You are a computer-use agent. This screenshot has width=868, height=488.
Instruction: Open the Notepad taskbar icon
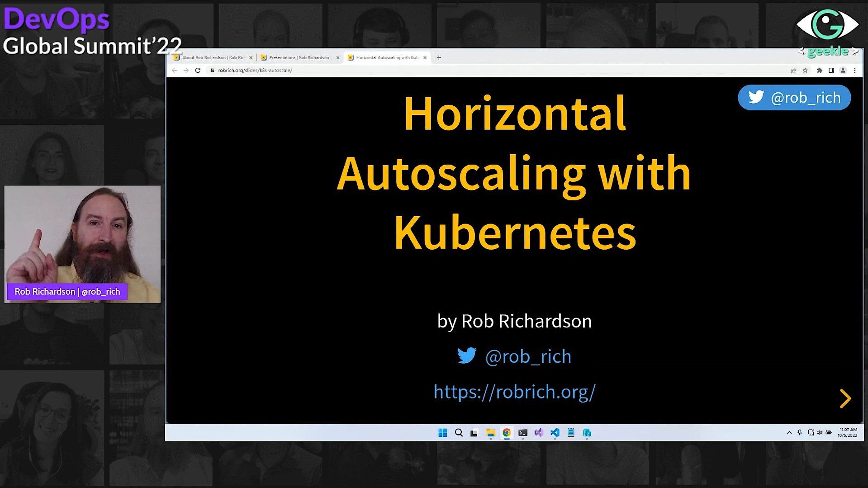click(x=571, y=433)
